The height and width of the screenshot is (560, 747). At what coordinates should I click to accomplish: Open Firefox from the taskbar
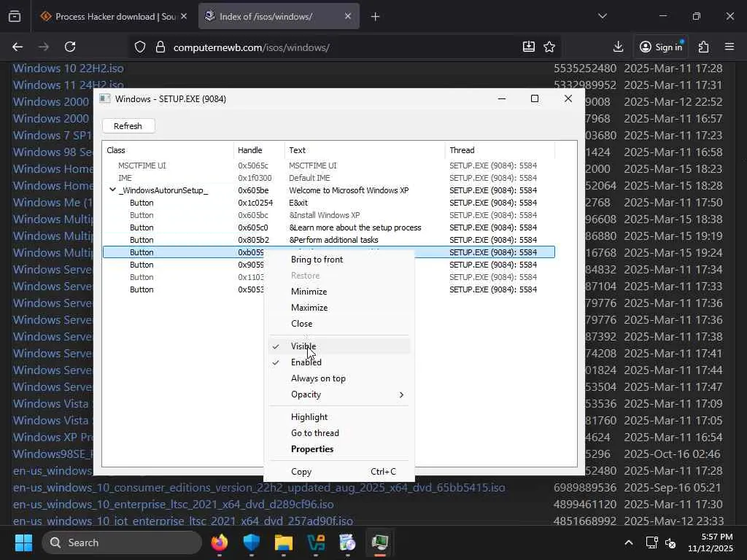coord(220,542)
